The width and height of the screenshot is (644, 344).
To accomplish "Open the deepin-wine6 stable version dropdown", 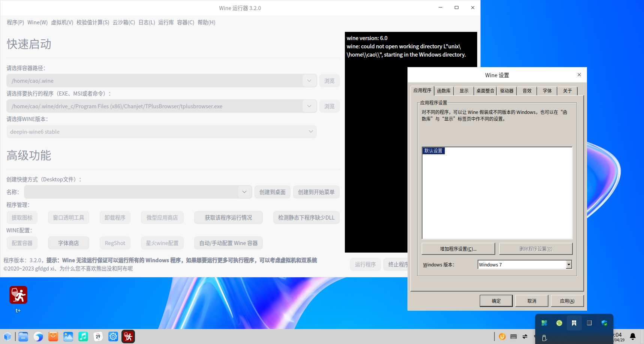I will click(162, 132).
